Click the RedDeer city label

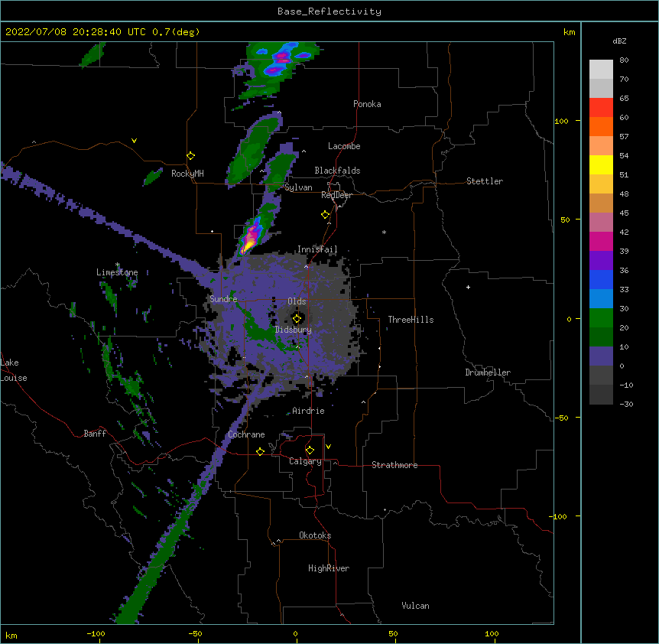pyautogui.click(x=336, y=195)
